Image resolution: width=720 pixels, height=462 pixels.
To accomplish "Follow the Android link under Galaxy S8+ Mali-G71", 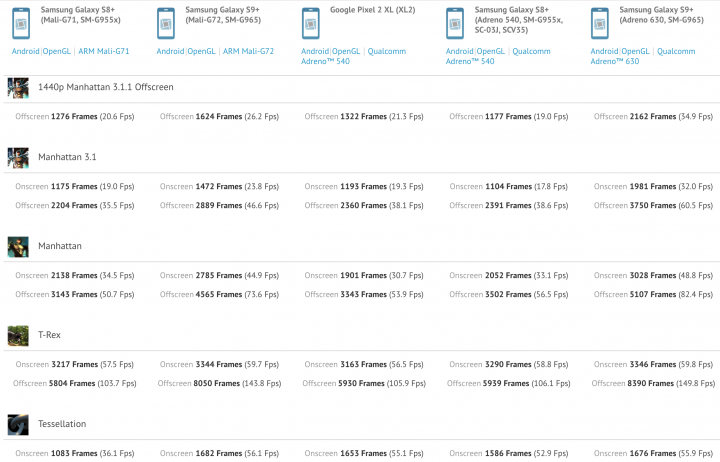I will [25, 51].
